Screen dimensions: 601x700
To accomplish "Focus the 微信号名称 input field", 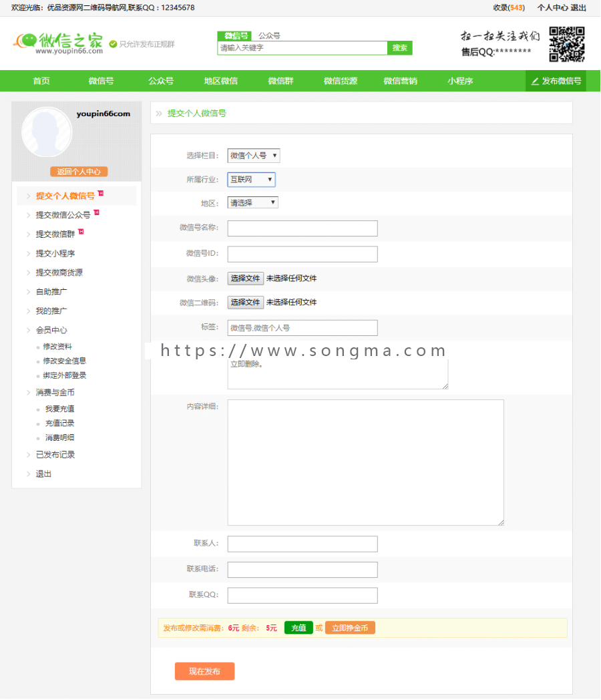I will tap(303, 228).
